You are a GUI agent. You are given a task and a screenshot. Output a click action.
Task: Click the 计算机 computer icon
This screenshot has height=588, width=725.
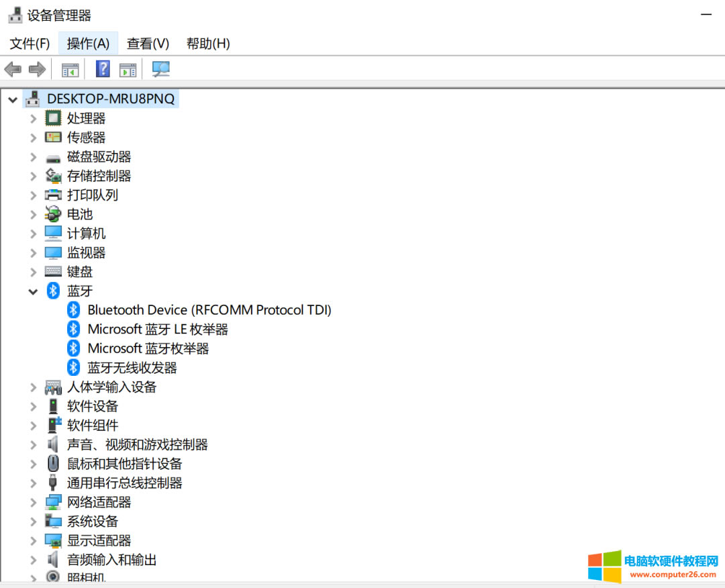click(53, 233)
